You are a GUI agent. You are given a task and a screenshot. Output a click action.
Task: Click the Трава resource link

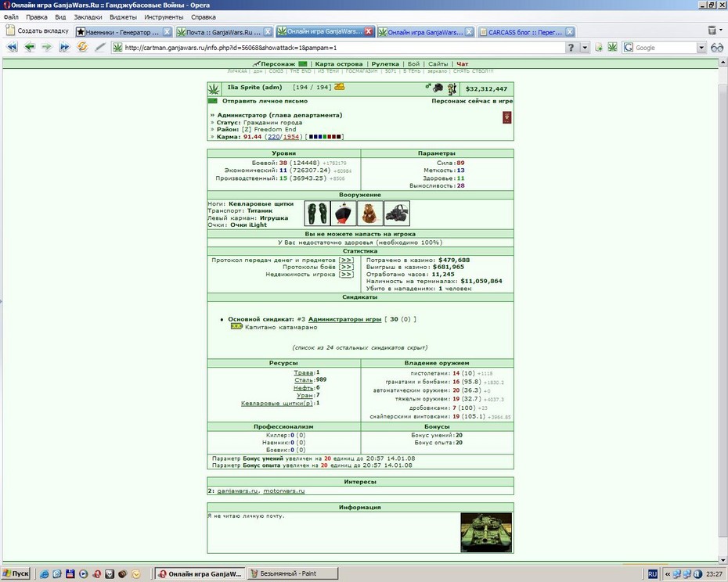304,372
